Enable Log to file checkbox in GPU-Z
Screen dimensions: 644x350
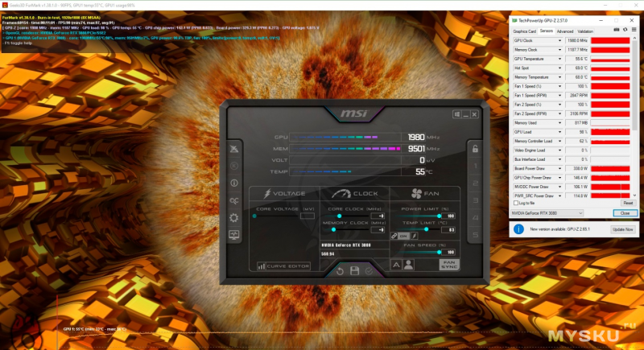tap(516, 203)
